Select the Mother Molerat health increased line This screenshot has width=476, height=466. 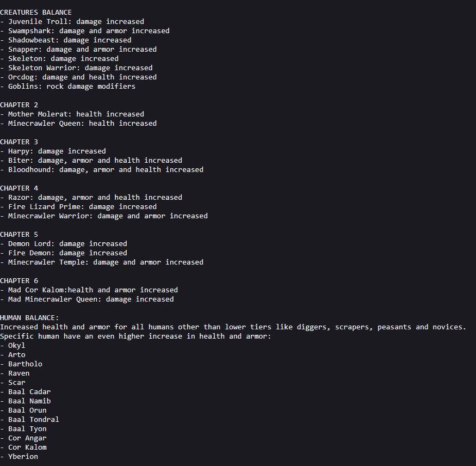[x=72, y=114]
